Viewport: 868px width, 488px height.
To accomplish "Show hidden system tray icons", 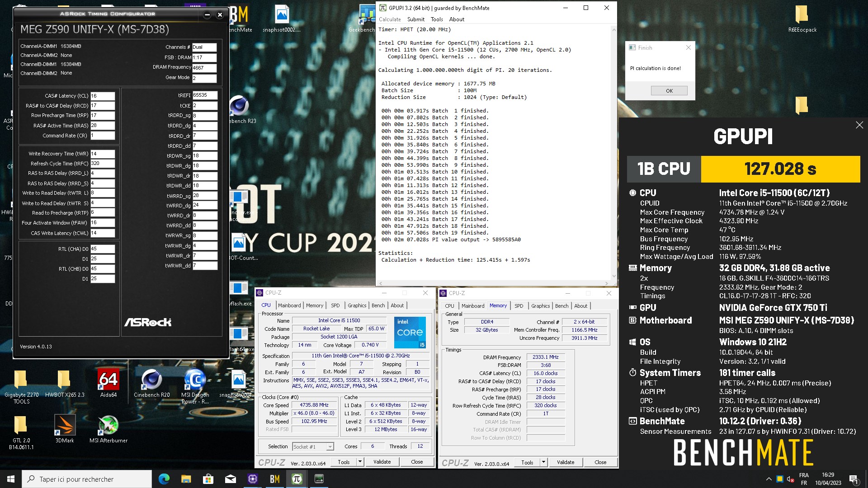I will pyautogui.click(x=769, y=479).
